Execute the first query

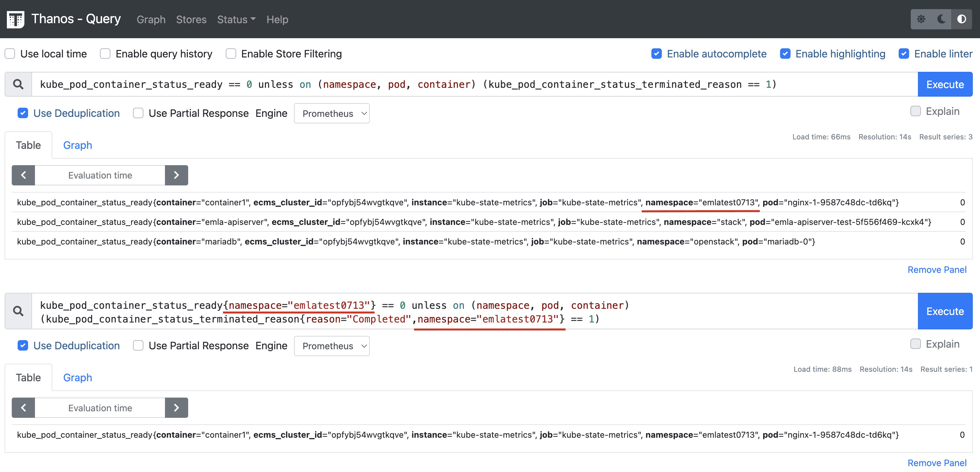click(945, 84)
